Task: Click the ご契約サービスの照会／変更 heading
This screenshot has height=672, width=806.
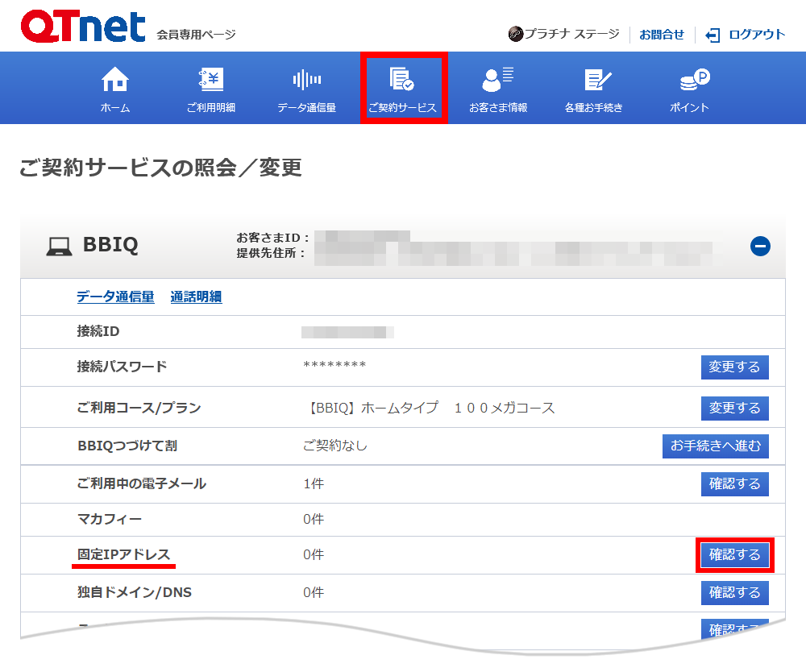Action: 160,168
